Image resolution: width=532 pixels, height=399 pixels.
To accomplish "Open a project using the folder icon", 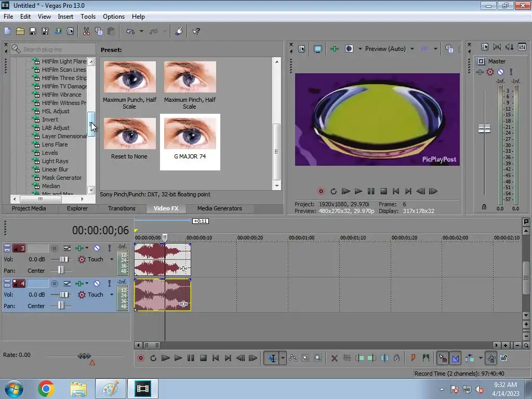I will click(20, 32).
